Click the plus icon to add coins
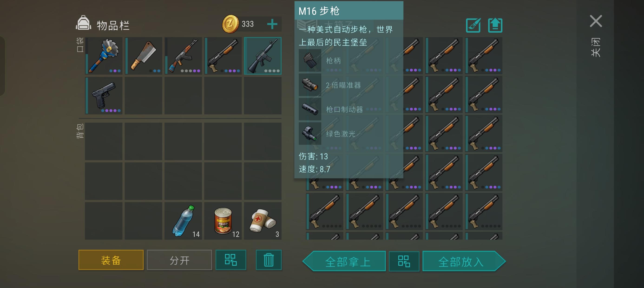The height and width of the screenshot is (288, 644). coord(272,24)
